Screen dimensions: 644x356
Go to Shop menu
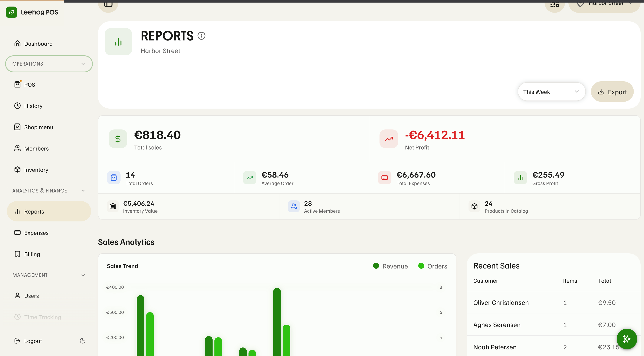click(x=49, y=127)
